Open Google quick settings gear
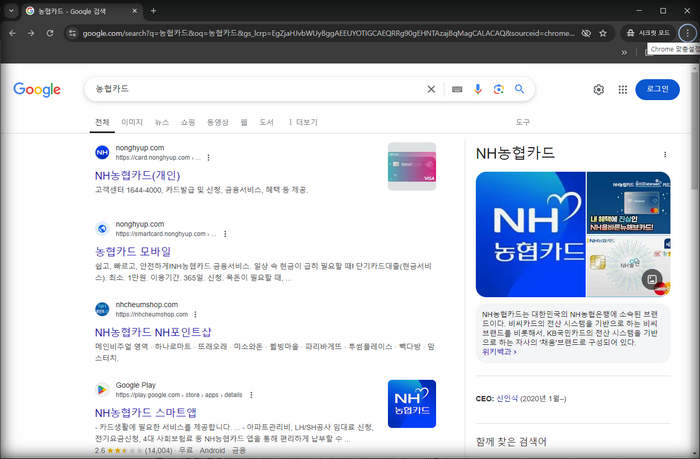700x459 pixels. 598,89
